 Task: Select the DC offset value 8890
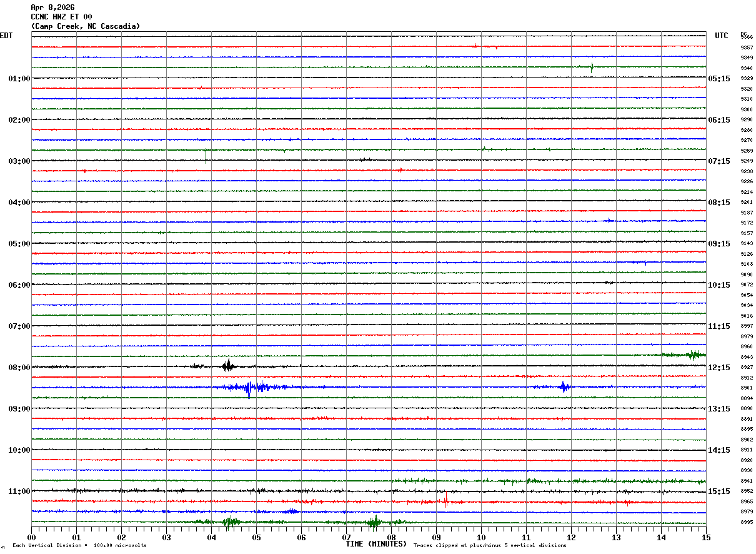[x=747, y=409]
